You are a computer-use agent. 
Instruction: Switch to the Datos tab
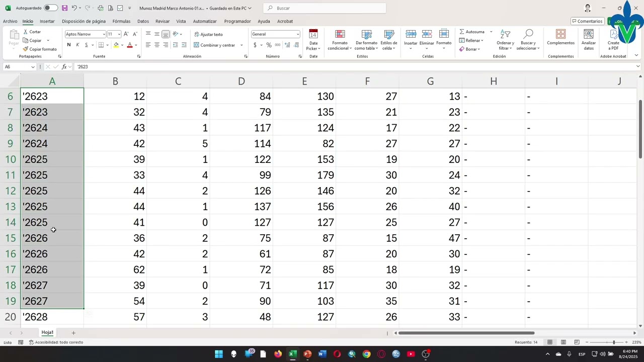pos(143,21)
